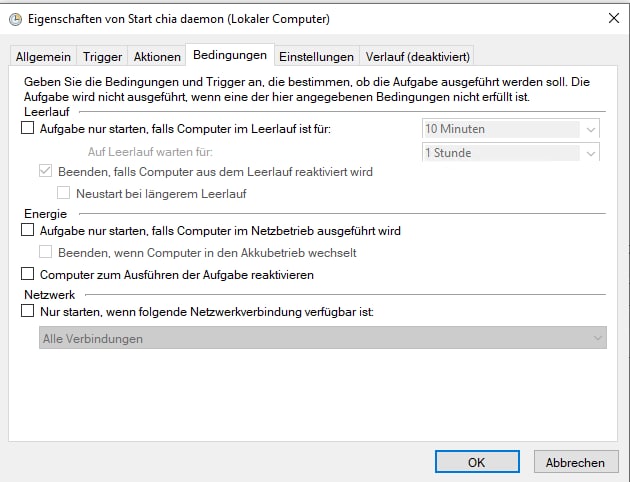Enable the Netzwerkverbindung verfügbar checkbox
The width and height of the screenshot is (630, 482).
pyautogui.click(x=27, y=311)
